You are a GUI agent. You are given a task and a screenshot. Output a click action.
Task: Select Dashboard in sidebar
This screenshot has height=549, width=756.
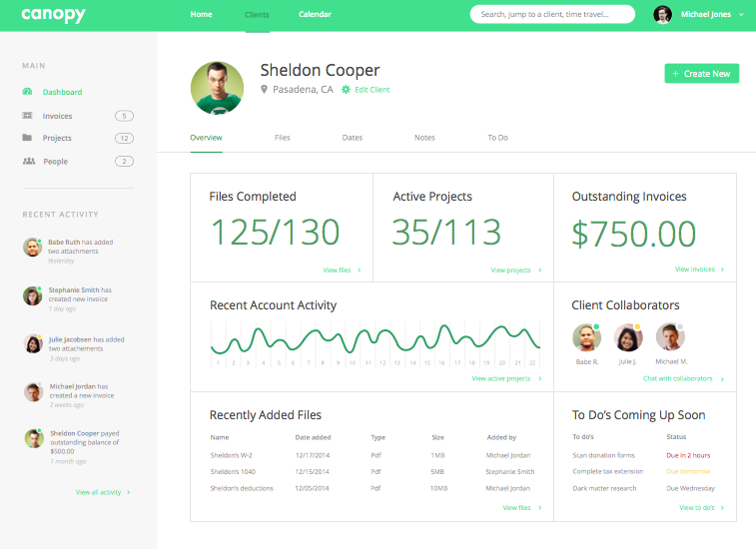pyautogui.click(x=62, y=92)
